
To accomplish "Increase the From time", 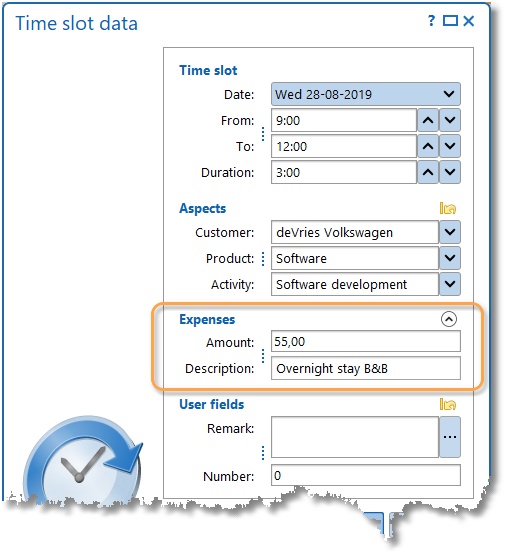I will click(x=428, y=120).
